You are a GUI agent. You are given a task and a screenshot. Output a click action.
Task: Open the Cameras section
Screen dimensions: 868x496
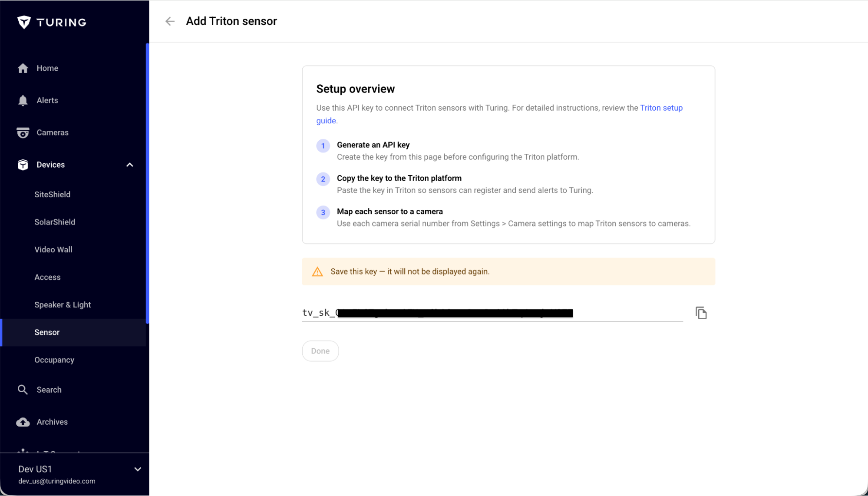(x=53, y=132)
